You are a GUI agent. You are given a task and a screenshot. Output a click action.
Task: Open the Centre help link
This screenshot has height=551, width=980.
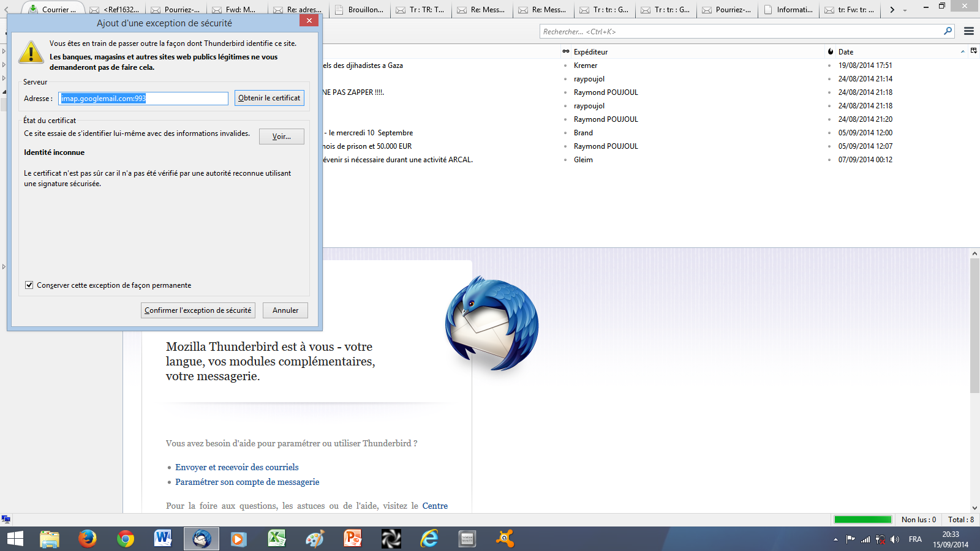[435, 506]
